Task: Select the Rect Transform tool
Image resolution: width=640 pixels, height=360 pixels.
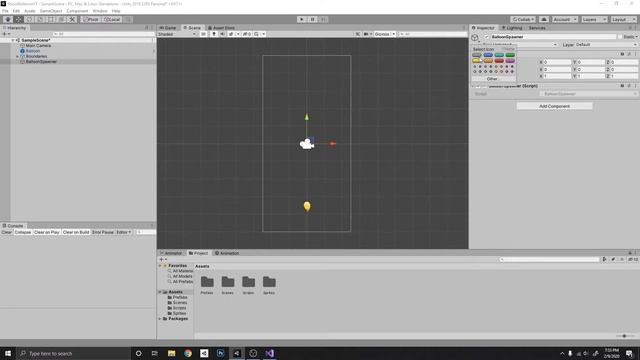Action: [x=51, y=20]
